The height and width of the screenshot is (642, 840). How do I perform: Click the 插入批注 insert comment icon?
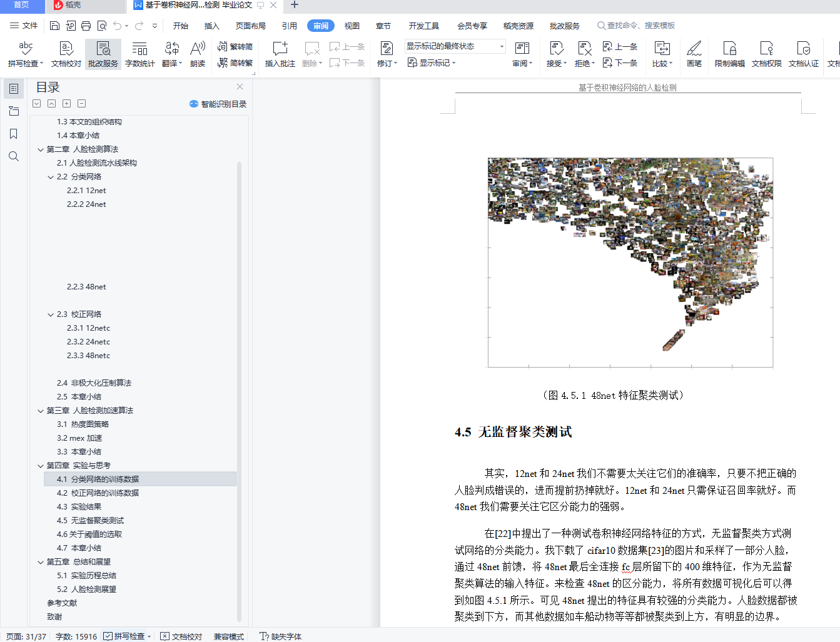[x=280, y=48]
